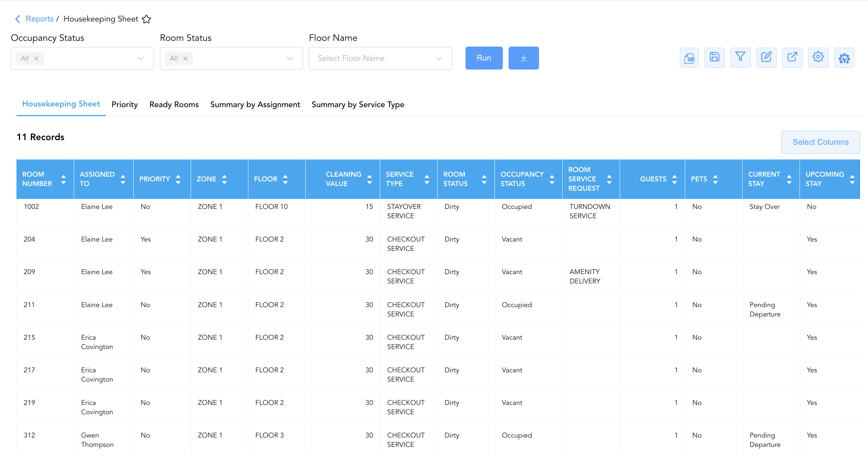Sort by Floor column

(x=285, y=179)
